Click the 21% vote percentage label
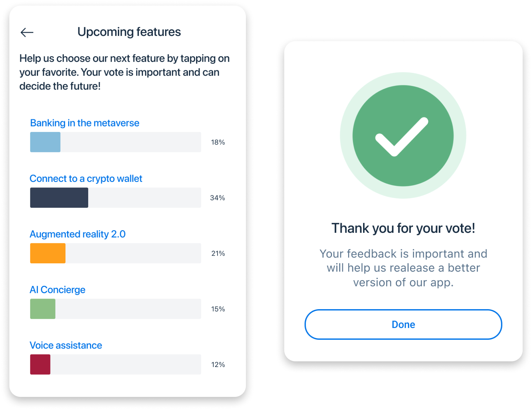 tap(218, 253)
